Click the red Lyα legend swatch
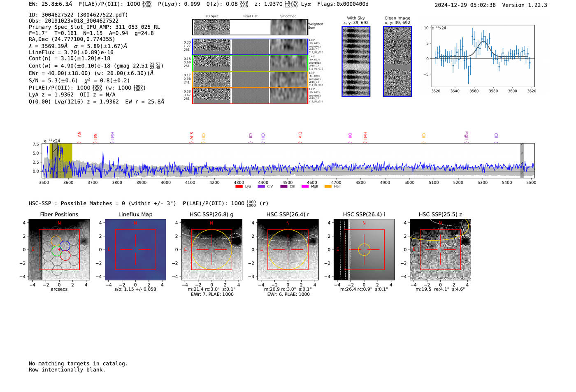 (x=239, y=186)
